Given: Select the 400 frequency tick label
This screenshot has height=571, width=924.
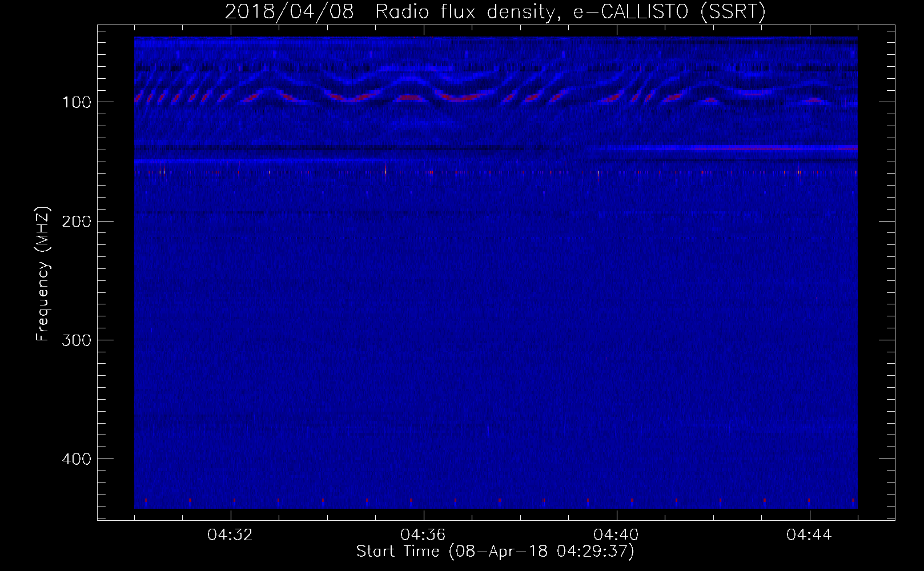Looking at the screenshot, I should (77, 459).
